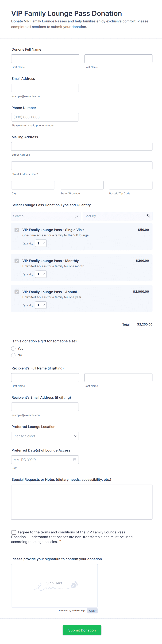Open the calendar icon on the date field

[75, 460]
